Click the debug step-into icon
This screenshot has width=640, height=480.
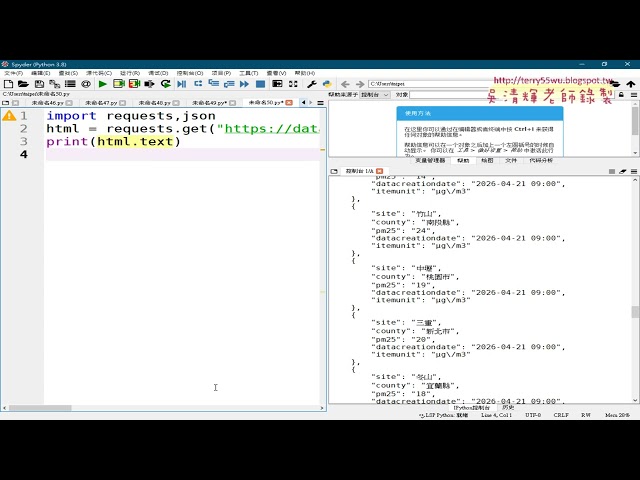[213, 84]
